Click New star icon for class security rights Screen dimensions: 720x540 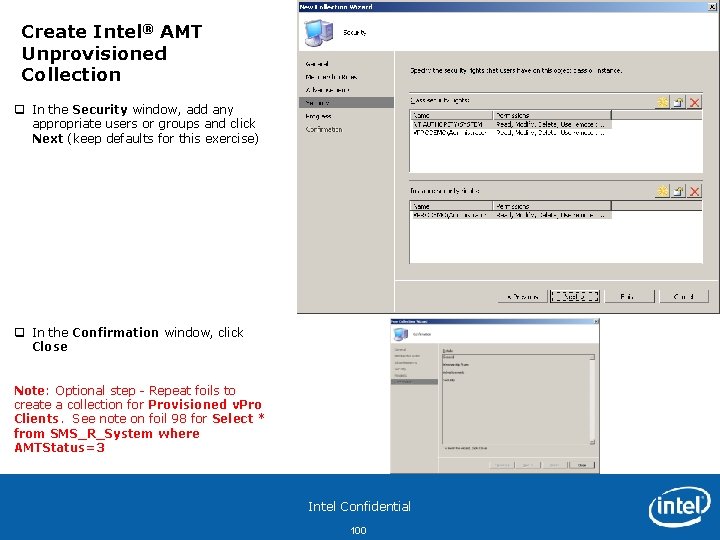[662, 102]
